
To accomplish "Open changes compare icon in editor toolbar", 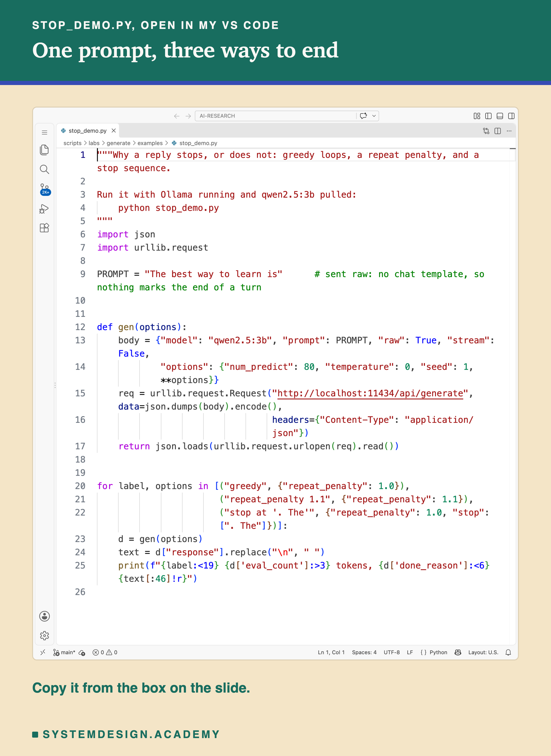I will (x=486, y=131).
